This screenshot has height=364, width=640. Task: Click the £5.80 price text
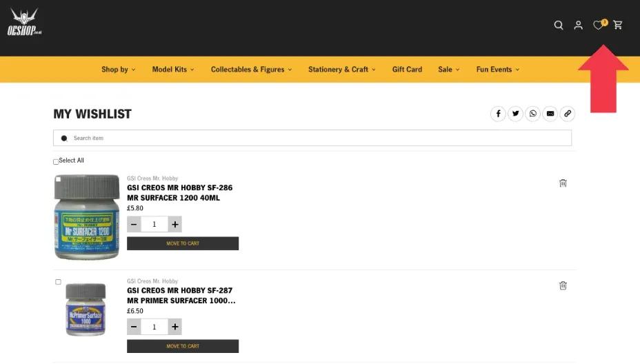click(135, 208)
